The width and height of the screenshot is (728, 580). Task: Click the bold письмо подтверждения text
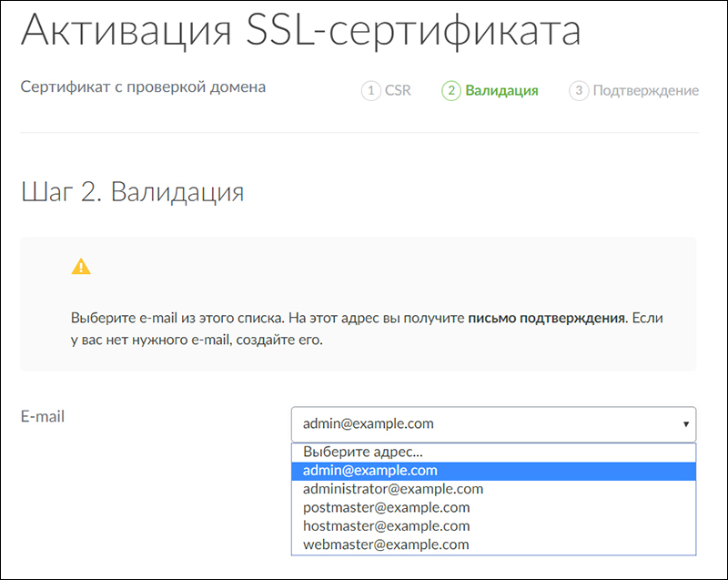(x=547, y=320)
